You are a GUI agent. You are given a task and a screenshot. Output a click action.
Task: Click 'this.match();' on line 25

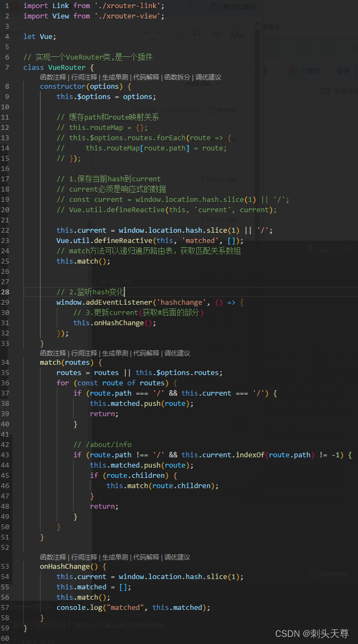(x=83, y=261)
